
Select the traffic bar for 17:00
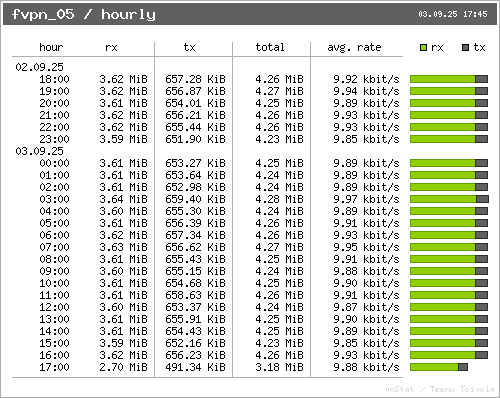439,367
